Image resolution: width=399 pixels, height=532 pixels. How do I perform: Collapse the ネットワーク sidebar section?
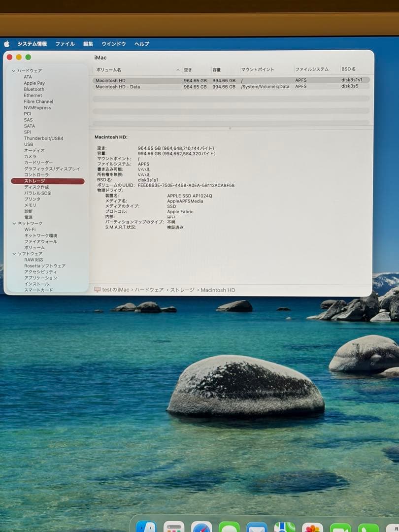pos(13,223)
